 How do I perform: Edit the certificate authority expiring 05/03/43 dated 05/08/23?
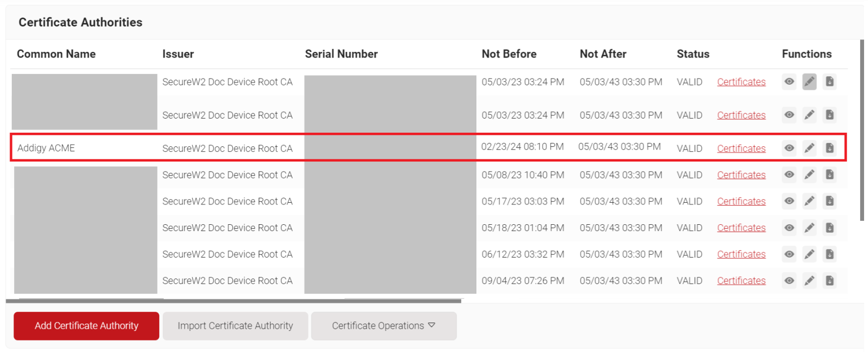[x=809, y=175]
